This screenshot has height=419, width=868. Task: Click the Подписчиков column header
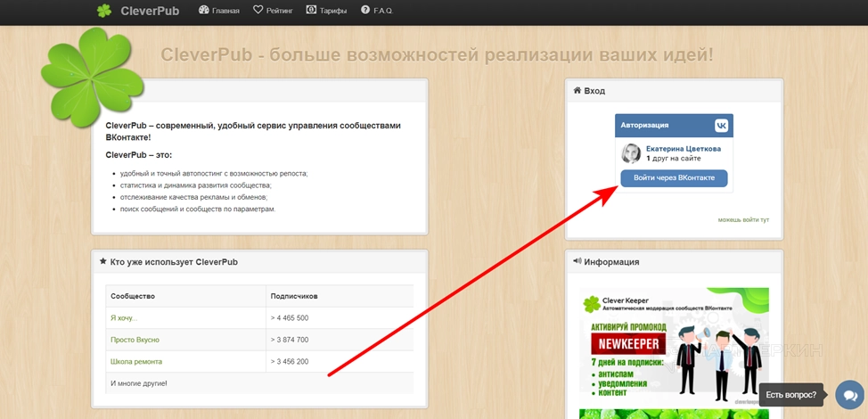point(340,296)
